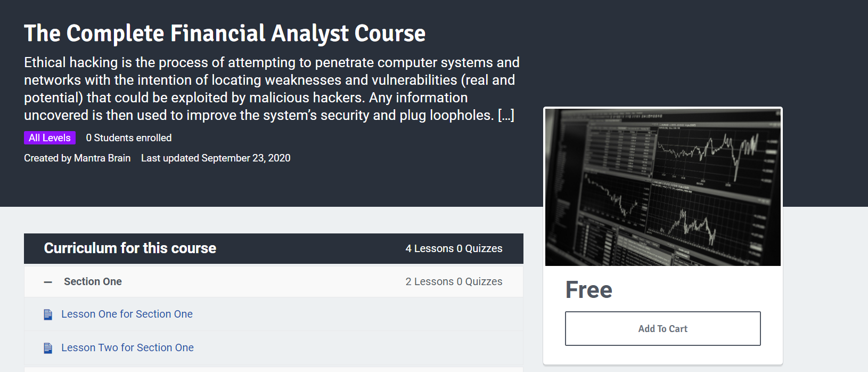This screenshot has width=868, height=372.
Task: Click the 0 Students enrolled label
Action: [x=129, y=138]
